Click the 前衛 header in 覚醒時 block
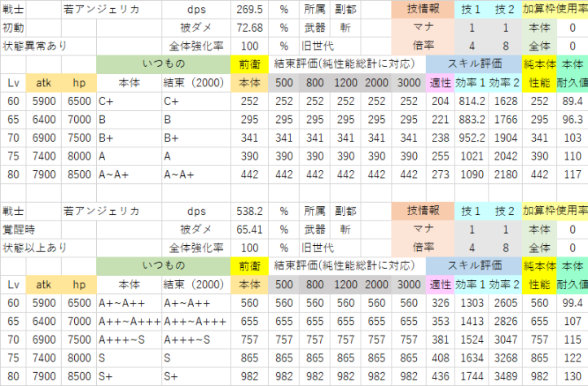 [249, 266]
